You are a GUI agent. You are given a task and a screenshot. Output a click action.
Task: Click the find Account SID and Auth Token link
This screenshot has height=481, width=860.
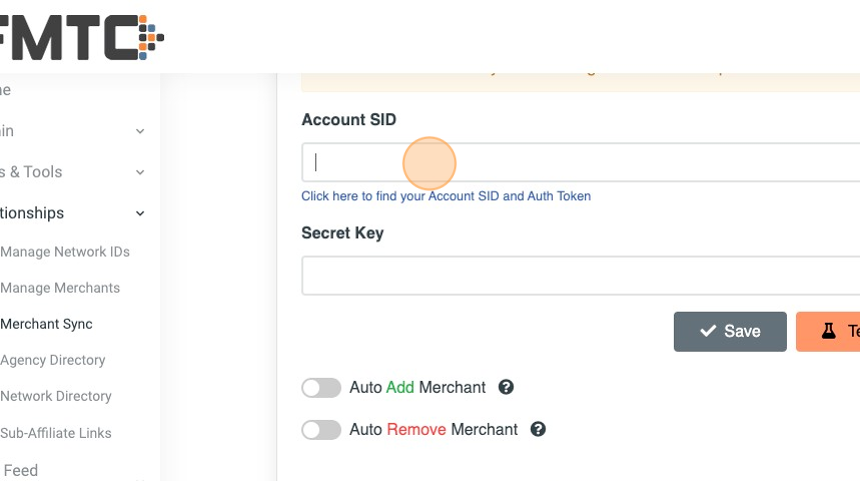pyautogui.click(x=446, y=196)
